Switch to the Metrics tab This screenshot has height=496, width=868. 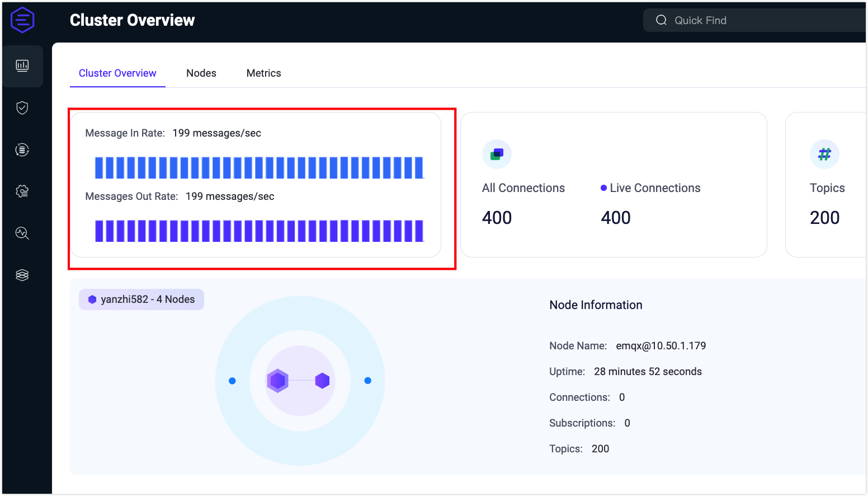[x=264, y=73]
